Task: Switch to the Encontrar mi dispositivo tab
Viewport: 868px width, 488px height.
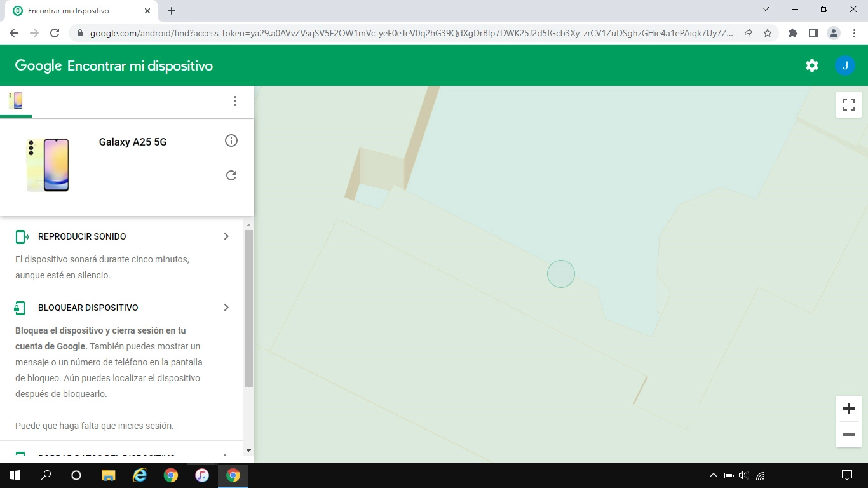Action: pyautogui.click(x=76, y=10)
